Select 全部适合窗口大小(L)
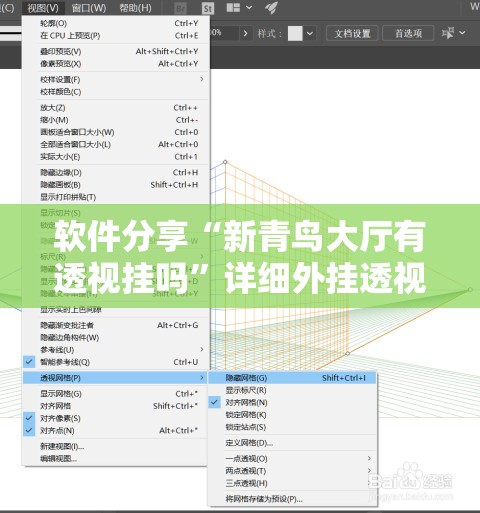480x513 pixels. (x=116, y=144)
